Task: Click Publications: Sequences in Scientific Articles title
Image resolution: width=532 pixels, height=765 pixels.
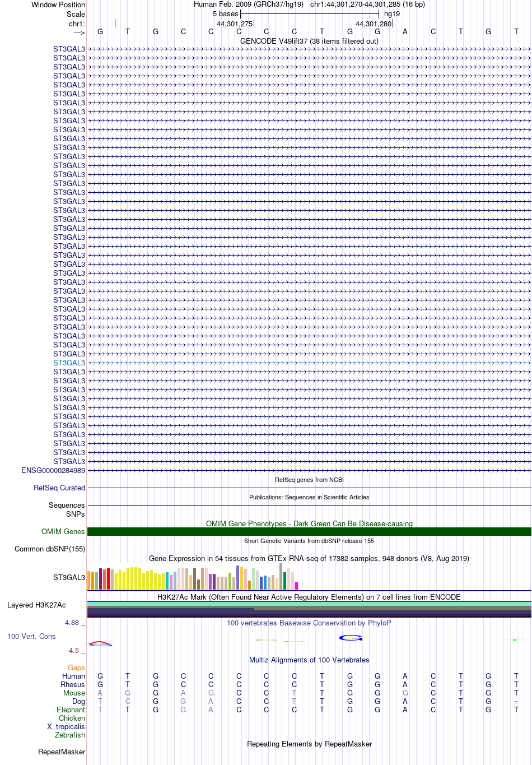Action: (x=309, y=497)
